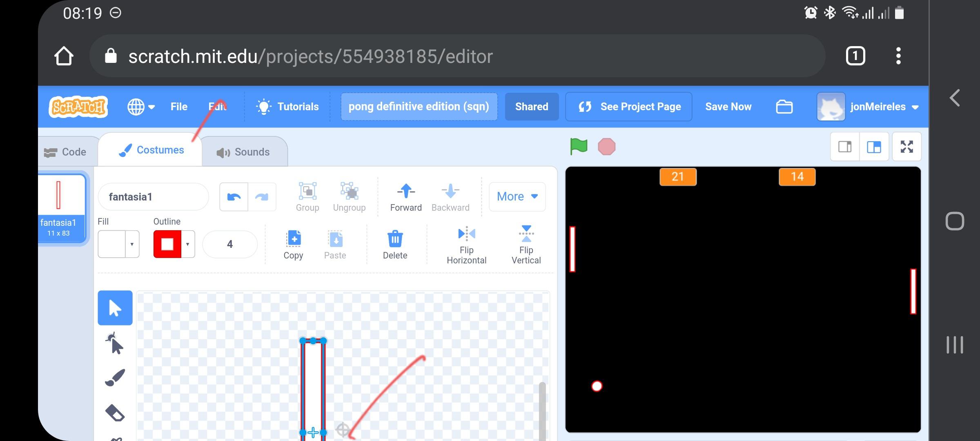Click the right red paddle on stage

pyautogui.click(x=913, y=291)
